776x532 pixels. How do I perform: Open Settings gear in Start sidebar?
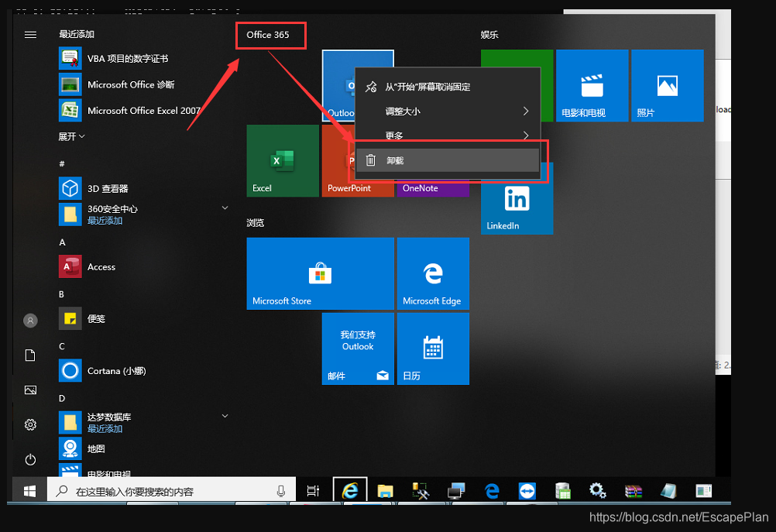coord(30,424)
